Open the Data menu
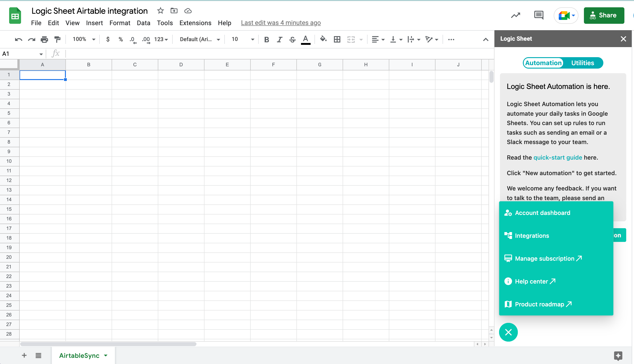This screenshot has width=634, height=364. point(143,23)
